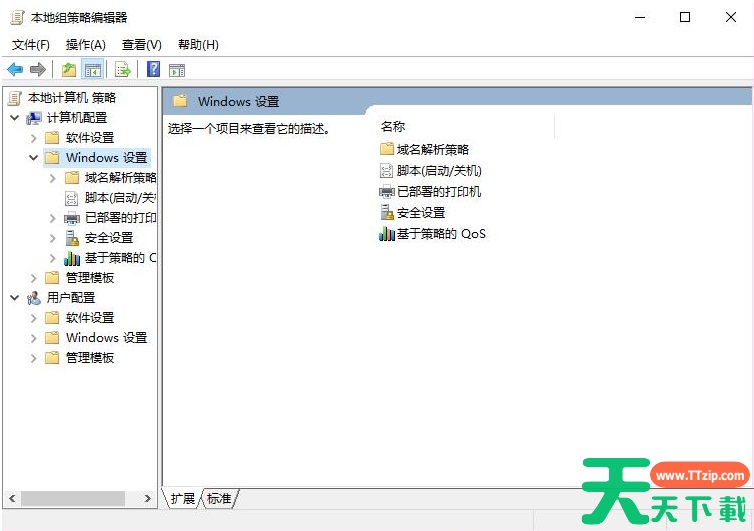Open Help via the blue question mark icon

pos(153,69)
